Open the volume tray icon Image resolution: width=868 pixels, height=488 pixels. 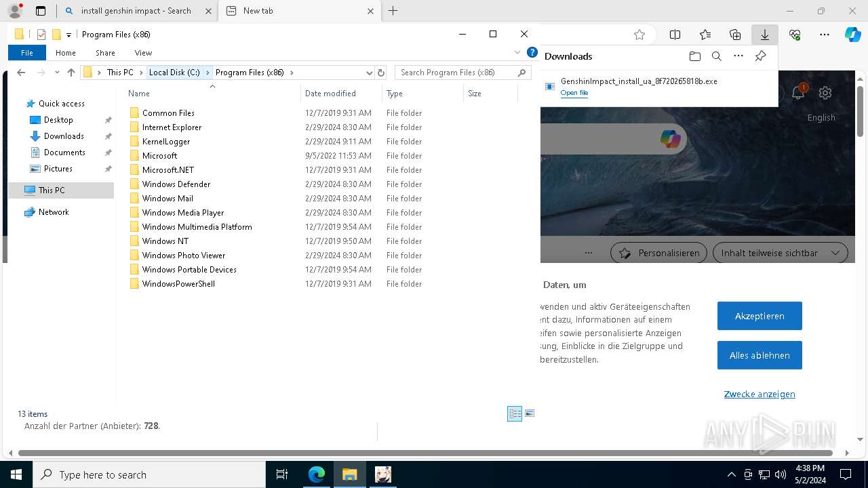click(x=781, y=474)
